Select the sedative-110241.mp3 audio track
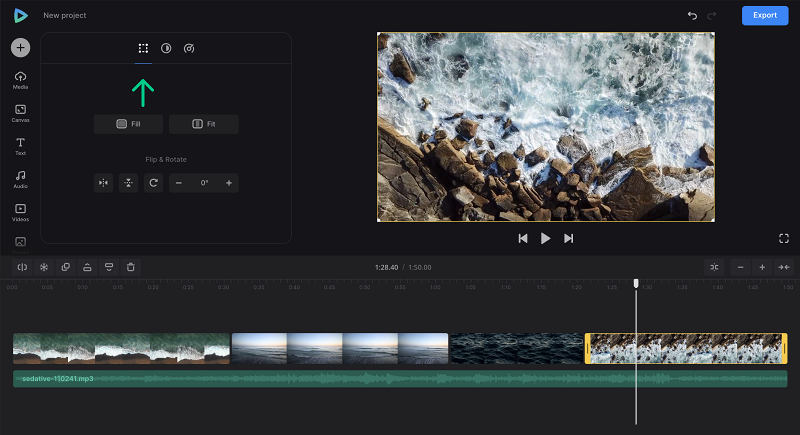The width and height of the screenshot is (800, 435). 400,379
